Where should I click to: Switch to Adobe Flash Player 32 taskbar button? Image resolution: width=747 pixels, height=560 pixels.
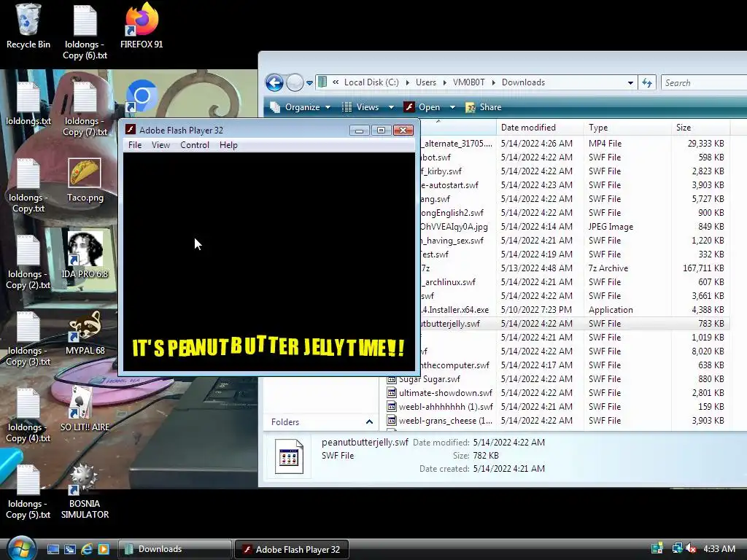pyautogui.click(x=291, y=550)
